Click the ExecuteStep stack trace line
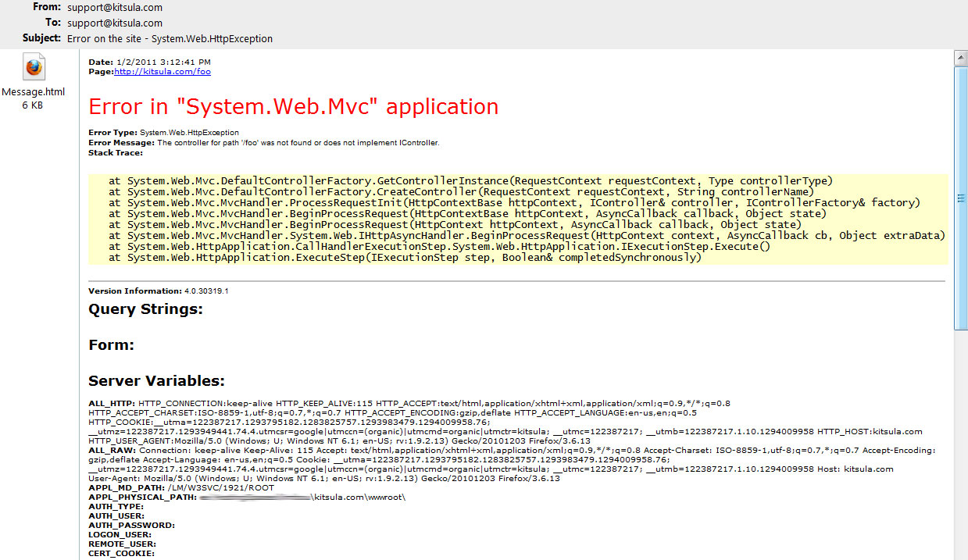Image resolution: width=968 pixels, height=560 pixels. (405, 257)
